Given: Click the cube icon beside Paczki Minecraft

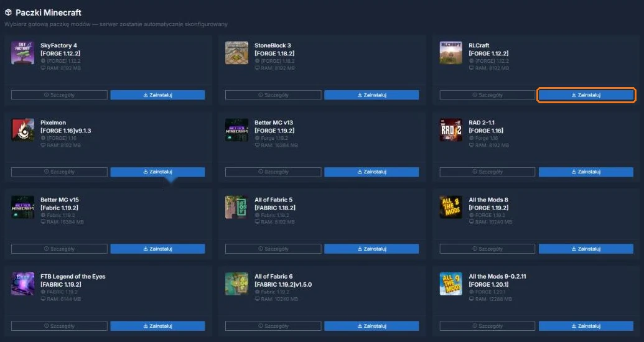Looking at the screenshot, I should pyautogui.click(x=8, y=12).
